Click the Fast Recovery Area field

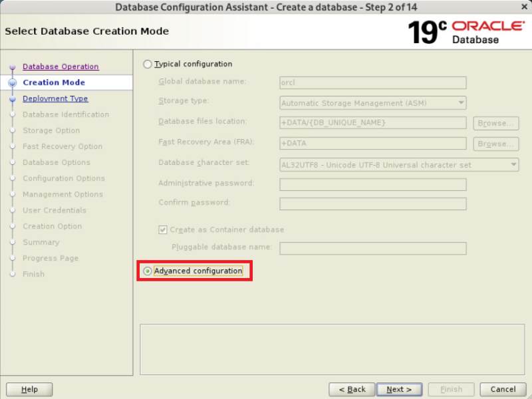point(373,143)
